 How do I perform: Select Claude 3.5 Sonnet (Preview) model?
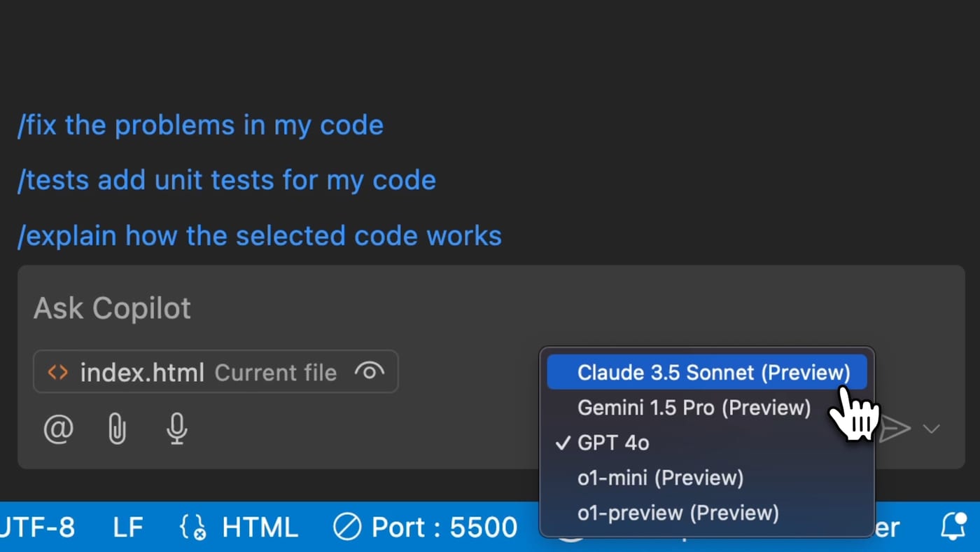point(707,373)
